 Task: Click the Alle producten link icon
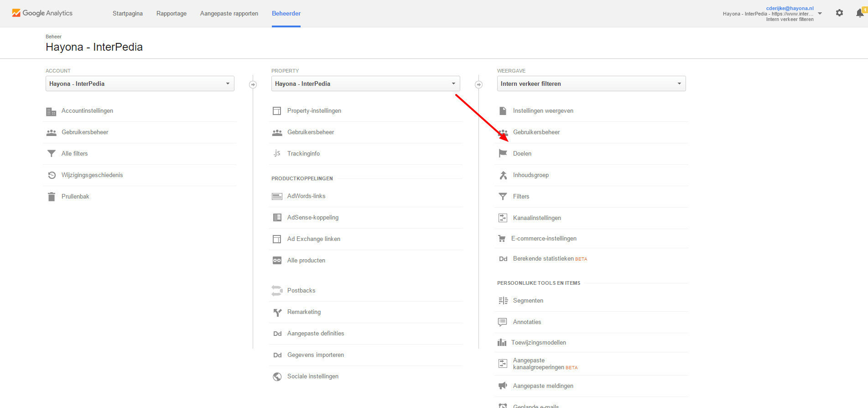pos(277,261)
